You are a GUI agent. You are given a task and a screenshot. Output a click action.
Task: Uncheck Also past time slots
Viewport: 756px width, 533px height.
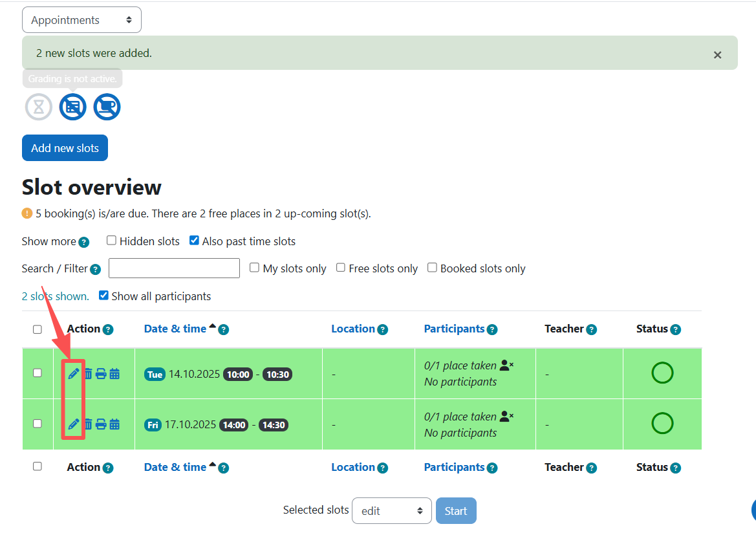(194, 241)
